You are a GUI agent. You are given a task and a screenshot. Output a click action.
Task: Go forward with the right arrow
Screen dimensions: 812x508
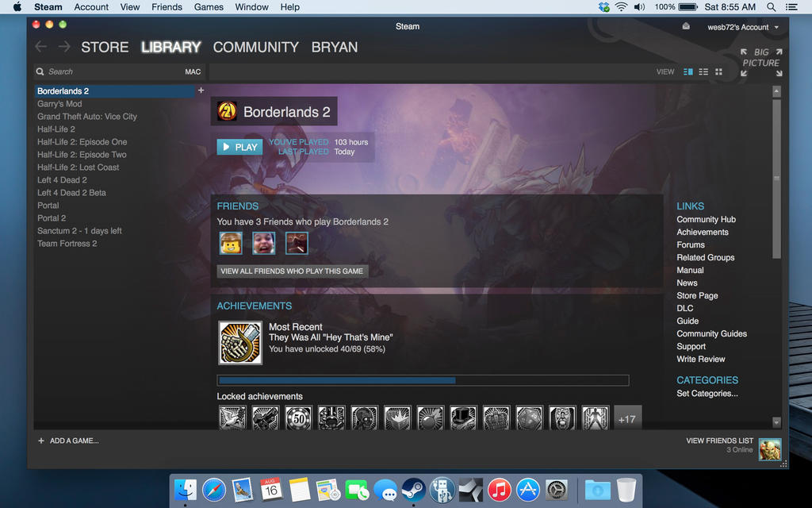tap(64, 47)
